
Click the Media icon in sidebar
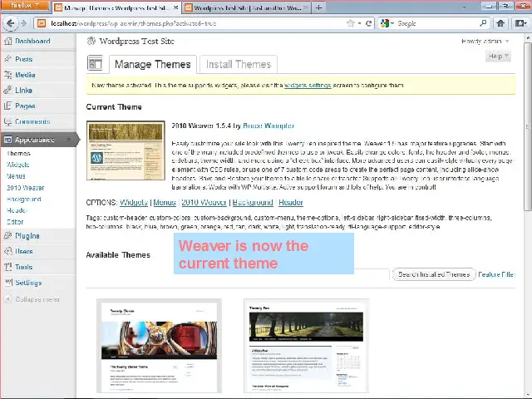point(7,75)
